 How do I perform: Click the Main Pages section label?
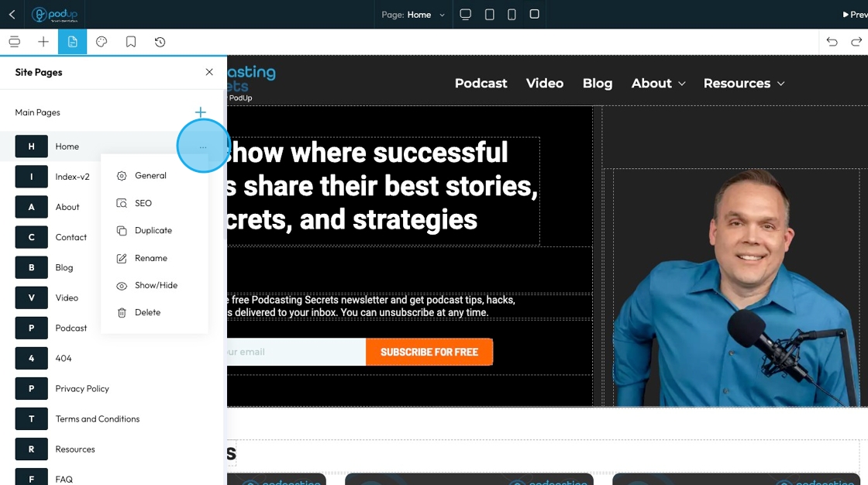click(x=38, y=112)
